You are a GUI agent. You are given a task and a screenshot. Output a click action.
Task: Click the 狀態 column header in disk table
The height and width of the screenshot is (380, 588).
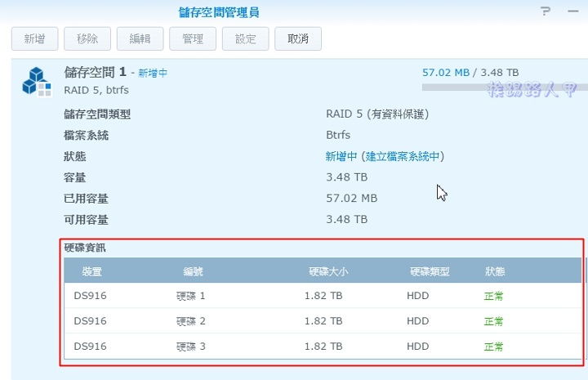pyautogui.click(x=495, y=271)
